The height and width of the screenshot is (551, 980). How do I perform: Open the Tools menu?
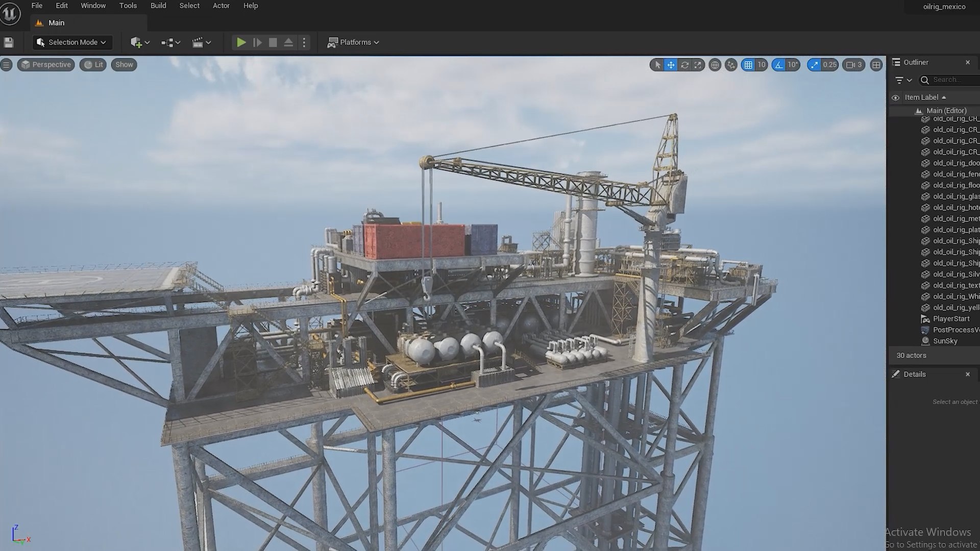[128, 6]
